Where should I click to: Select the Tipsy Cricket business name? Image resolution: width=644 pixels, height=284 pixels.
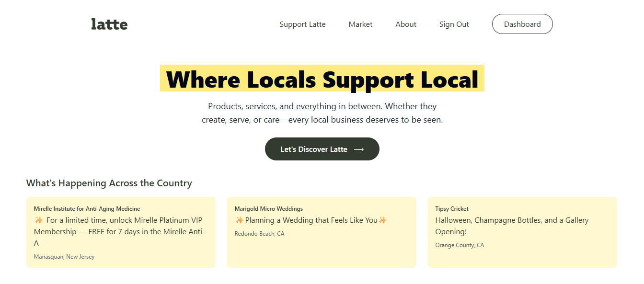452,209
